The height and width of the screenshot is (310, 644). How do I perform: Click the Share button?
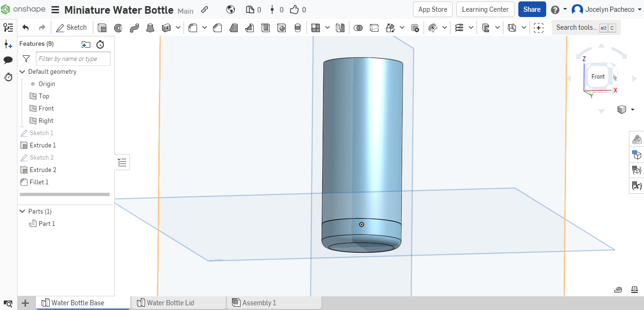532,9
